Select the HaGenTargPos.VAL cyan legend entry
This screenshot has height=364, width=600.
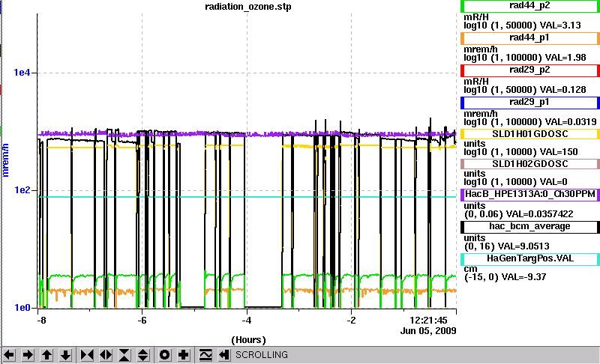point(530,259)
